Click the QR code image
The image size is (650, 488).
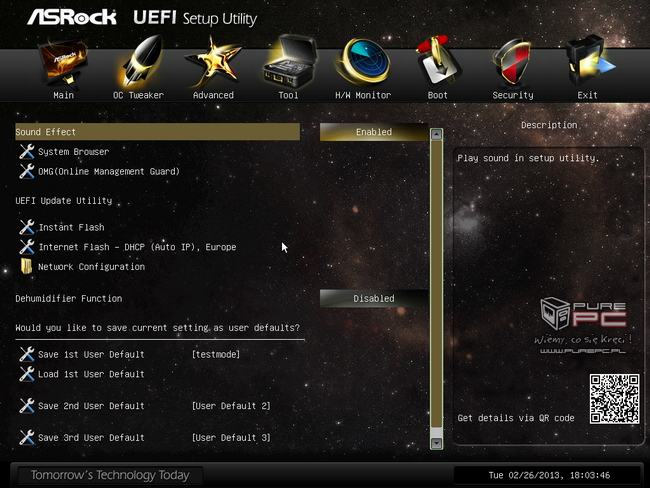tap(614, 399)
